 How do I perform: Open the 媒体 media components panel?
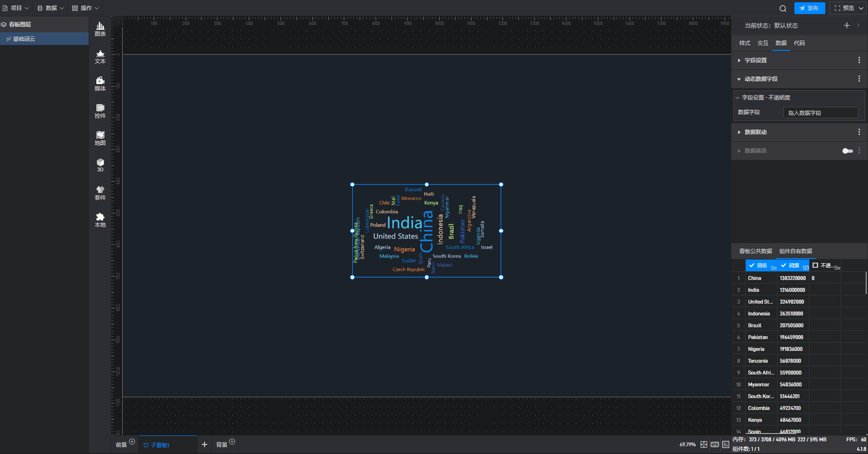tap(100, 84)
